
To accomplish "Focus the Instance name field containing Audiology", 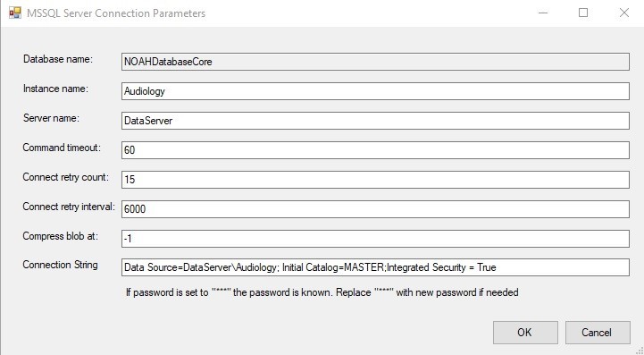I will coord(375,91).
